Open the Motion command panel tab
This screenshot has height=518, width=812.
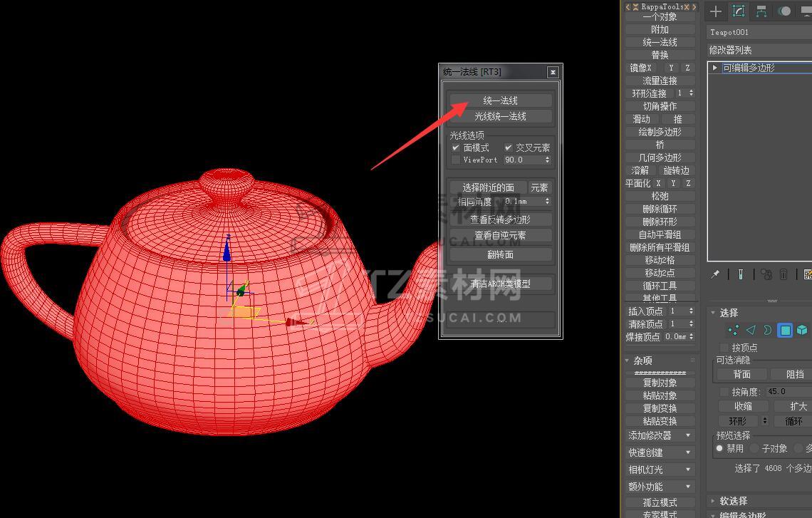point(784,11)
